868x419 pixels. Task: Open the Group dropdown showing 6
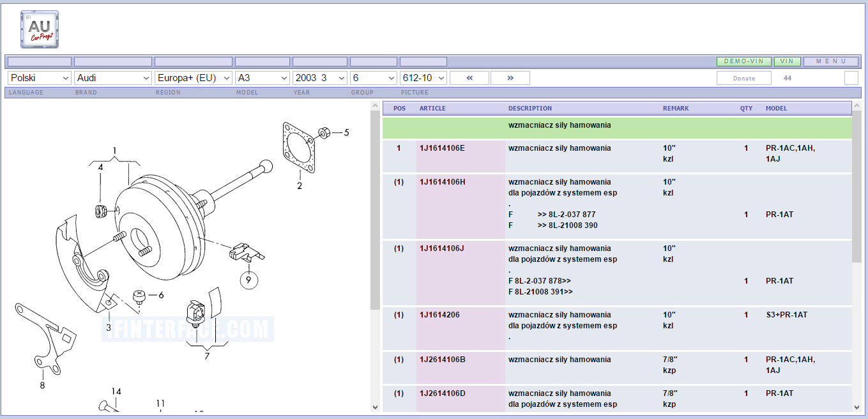[x=374, y=78]
